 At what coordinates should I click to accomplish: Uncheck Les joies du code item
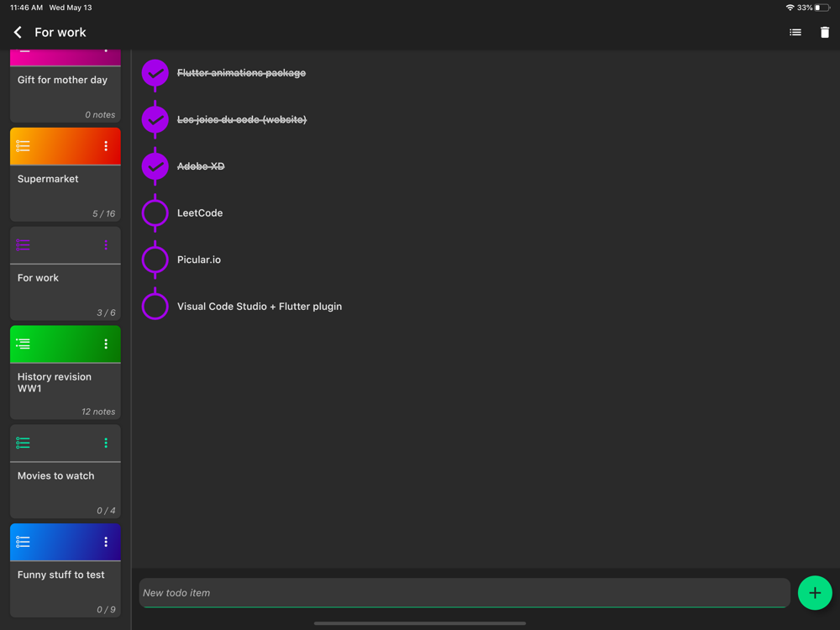155,119
